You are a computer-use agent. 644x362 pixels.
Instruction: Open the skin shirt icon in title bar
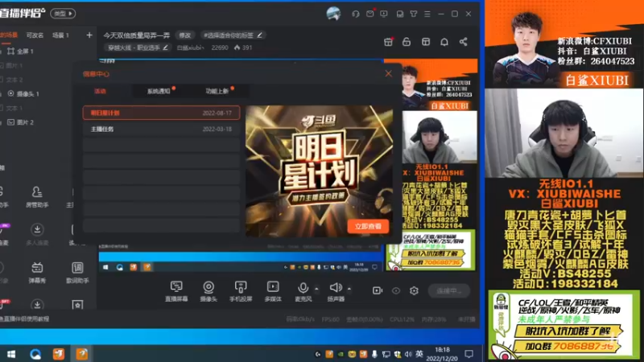coord(414,14)
